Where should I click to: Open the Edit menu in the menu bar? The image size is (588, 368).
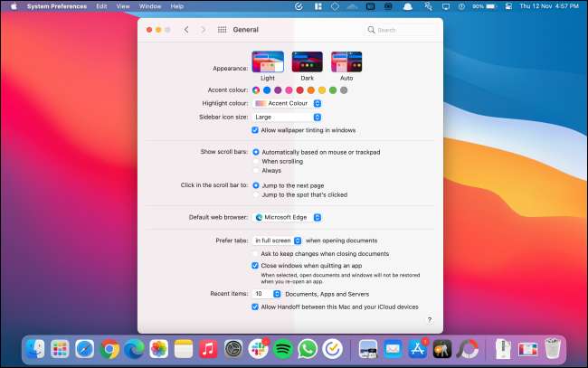pos(101,5)
